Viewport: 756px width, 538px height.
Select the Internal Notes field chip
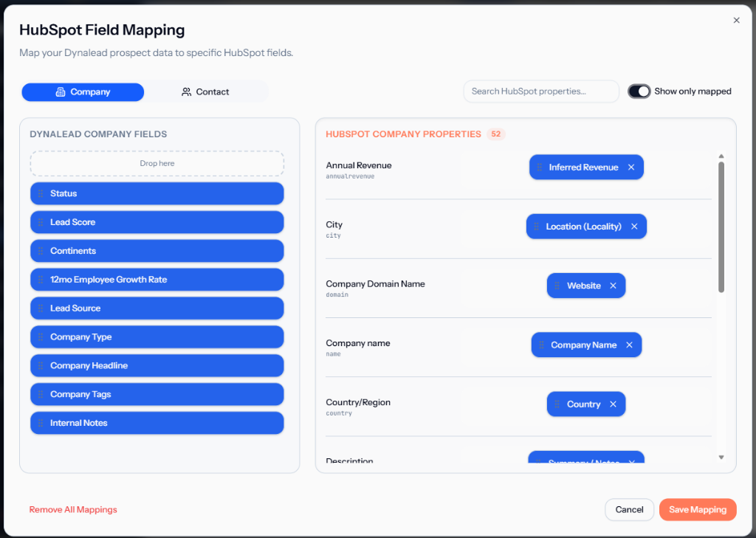(x=157, y=423)
